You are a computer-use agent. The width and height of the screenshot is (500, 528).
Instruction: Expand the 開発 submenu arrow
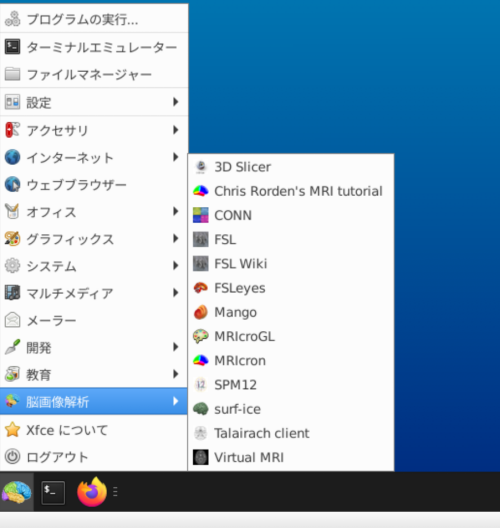[x=175, y=347]
